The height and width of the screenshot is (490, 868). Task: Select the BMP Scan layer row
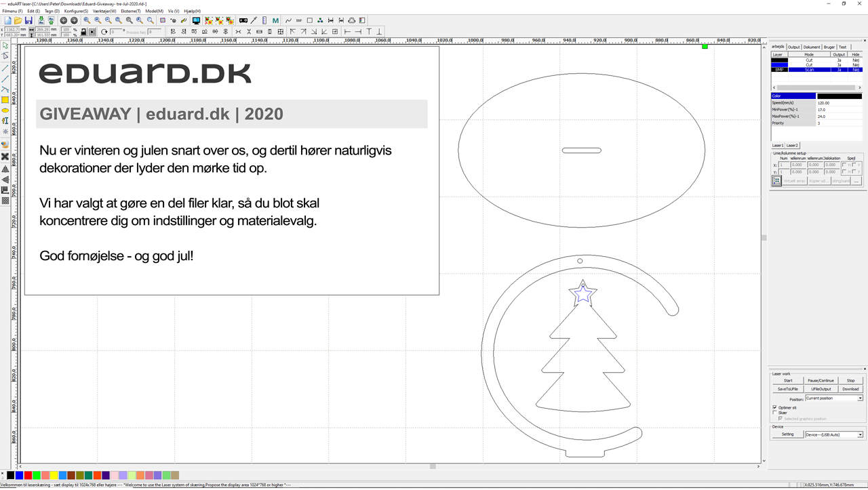pos(816,70)
